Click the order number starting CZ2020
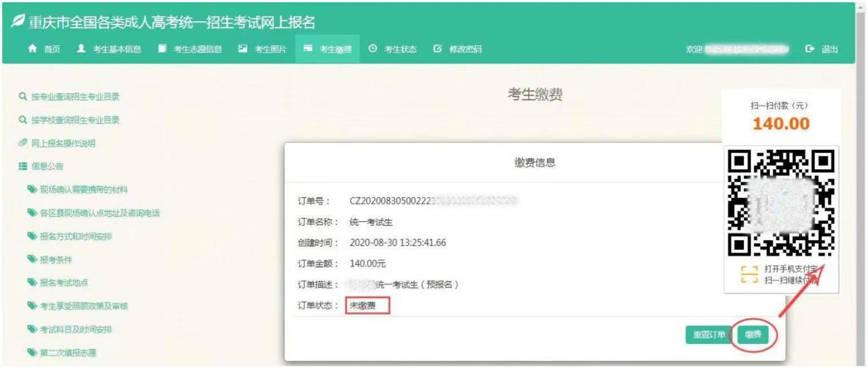The height and width of the screenshot is (368, 868). (x=433, y=201)
